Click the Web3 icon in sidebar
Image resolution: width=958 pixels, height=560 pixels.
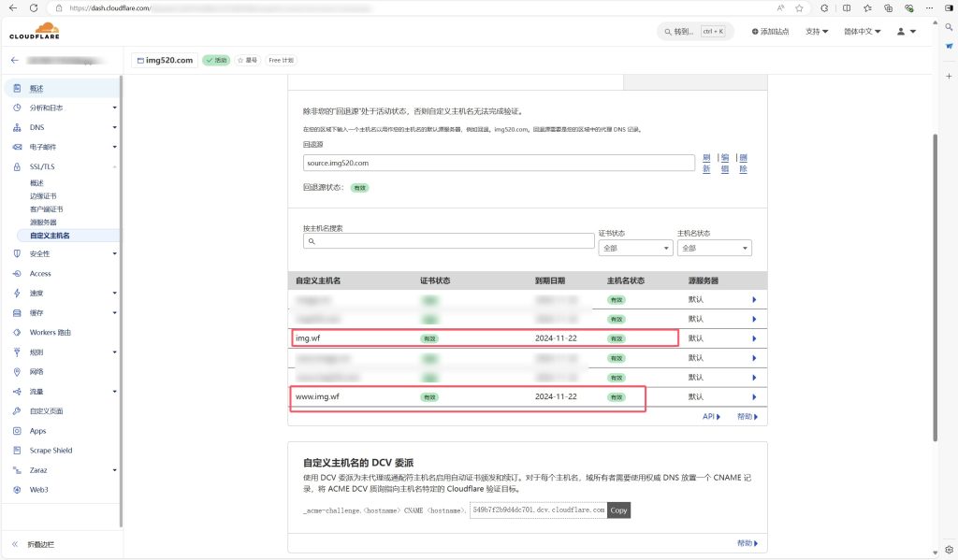(17, 490)
